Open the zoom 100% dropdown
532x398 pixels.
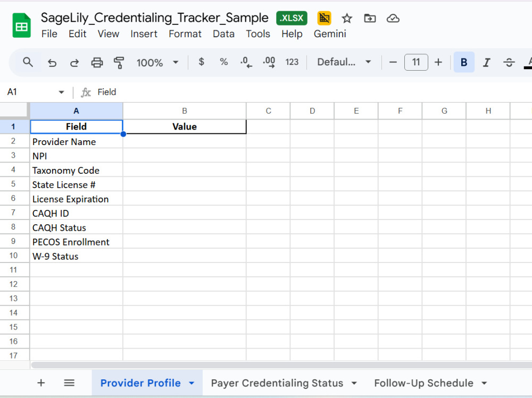coord(157,62)
